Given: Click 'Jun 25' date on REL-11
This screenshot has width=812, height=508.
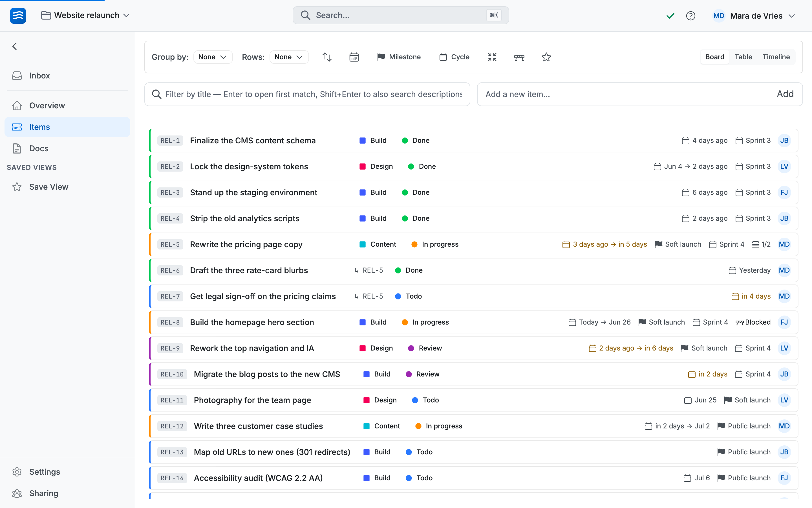Looking at the screenshot, I should 700,400.
